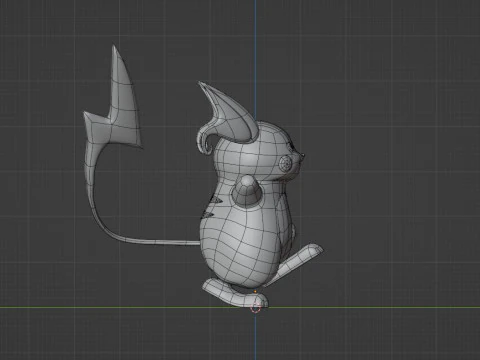Select the circular cheek on the model's face
Image resolution: width=480 pixels, height=360 pixels.
coord(286,164)
